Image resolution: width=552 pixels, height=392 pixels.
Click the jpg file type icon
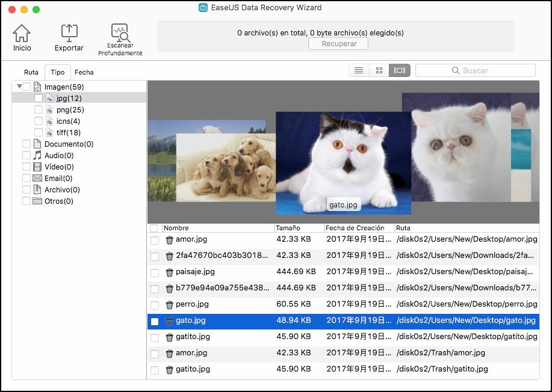(x=49, y=99)
